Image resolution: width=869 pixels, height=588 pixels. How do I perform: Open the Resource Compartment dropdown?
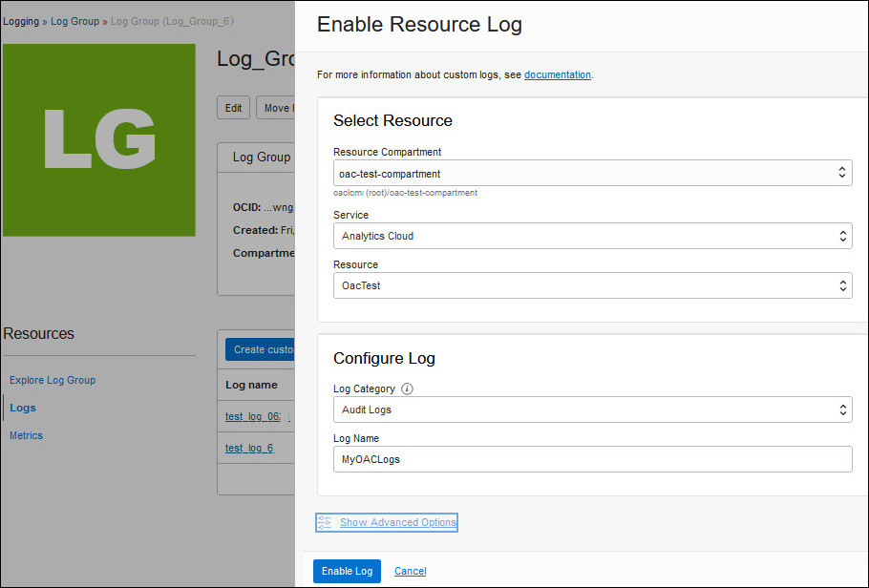(592, 173)
